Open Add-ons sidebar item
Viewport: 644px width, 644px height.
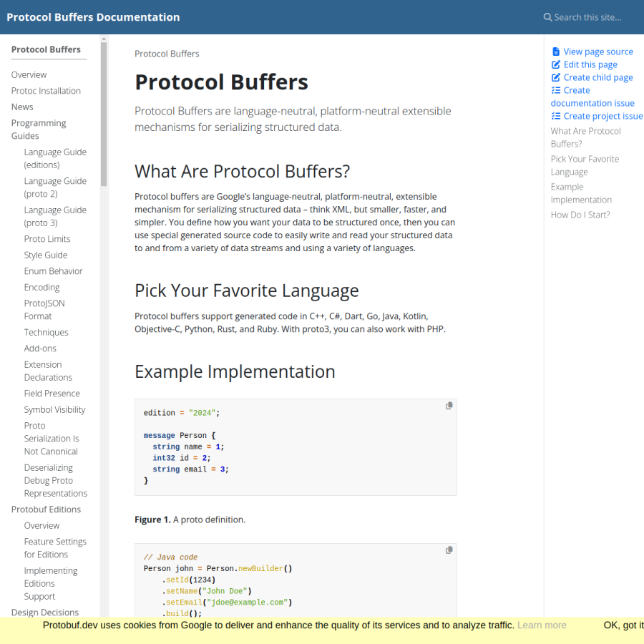40,348
